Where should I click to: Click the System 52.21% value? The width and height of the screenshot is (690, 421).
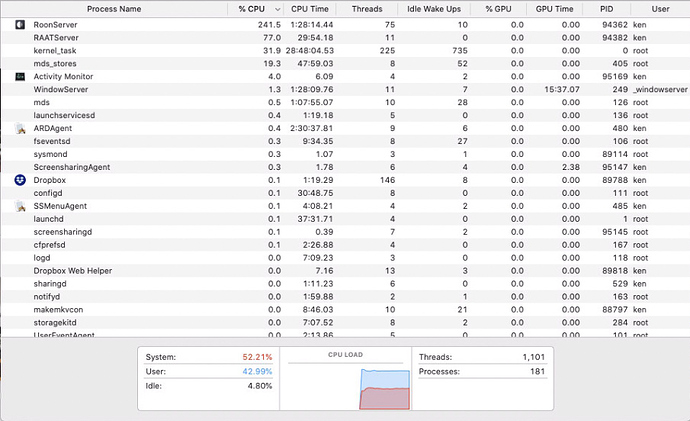coord(257,357)
